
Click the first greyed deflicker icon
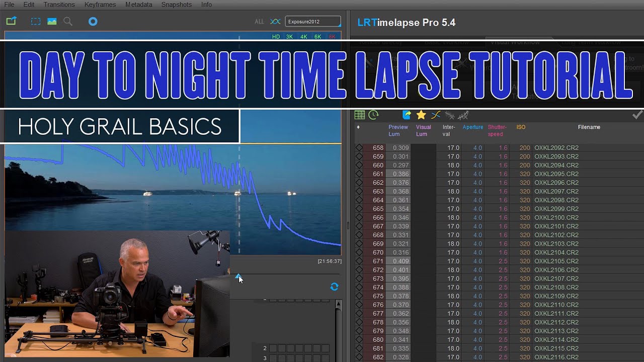pyautogui.click(x=450, y=115)
